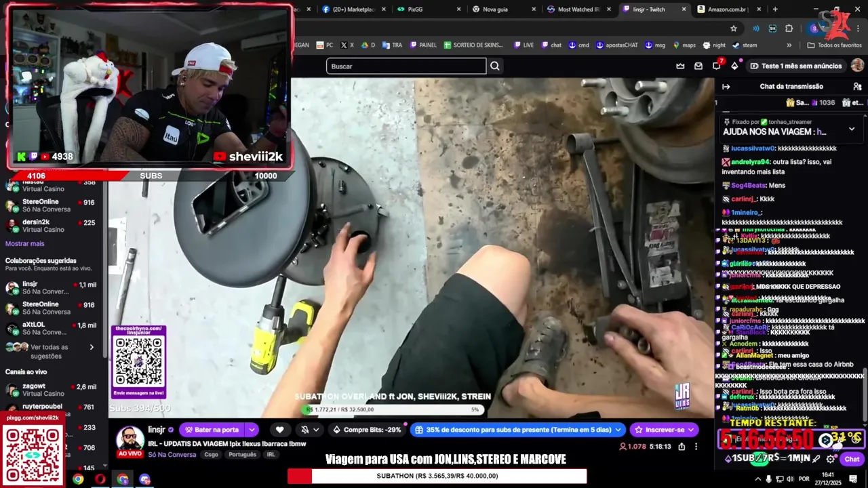Open SORTEIO DE SKINS bookmark
Screen dimensions: 868x488
point(474,45)
